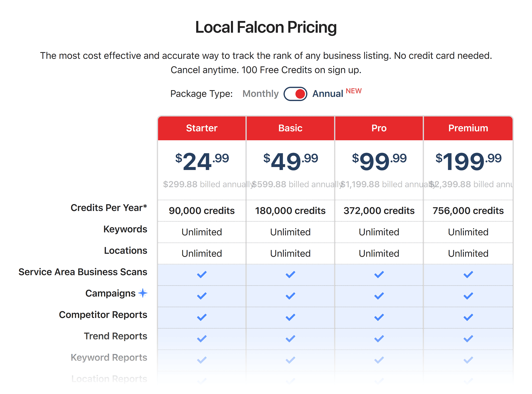Viewport: 532px width, 394px height.
Task: Click the Service Area Business Scans checkmark under Premium
Action: click(x=468, y=274)
